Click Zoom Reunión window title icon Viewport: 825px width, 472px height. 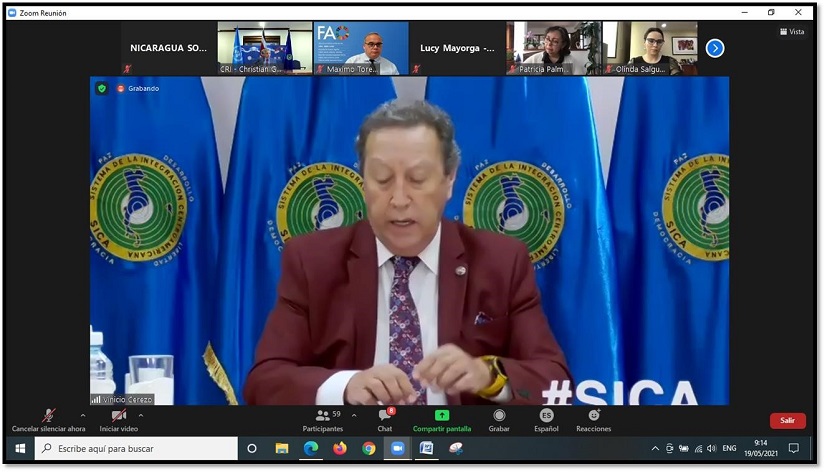click(x=12, y=13)
